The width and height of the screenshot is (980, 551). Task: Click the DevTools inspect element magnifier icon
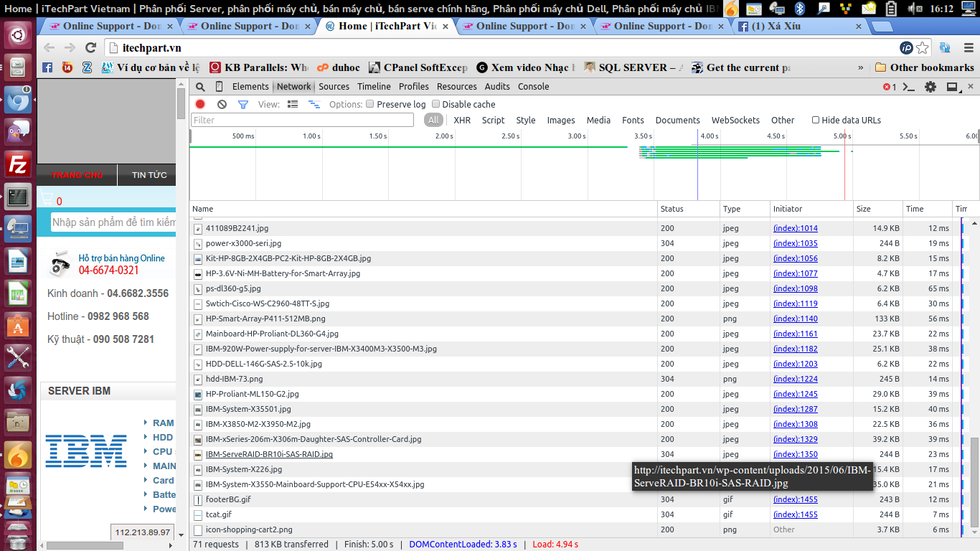click(x=200, y=87)
